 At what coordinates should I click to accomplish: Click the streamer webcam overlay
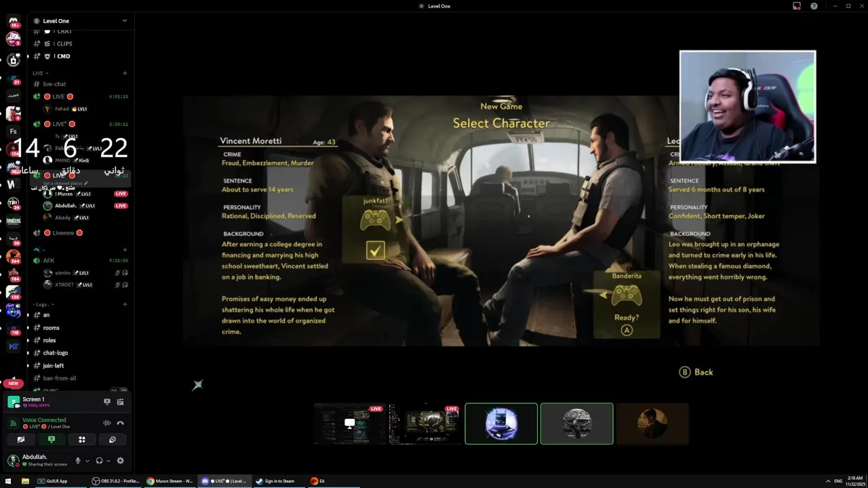click(747, 107)
